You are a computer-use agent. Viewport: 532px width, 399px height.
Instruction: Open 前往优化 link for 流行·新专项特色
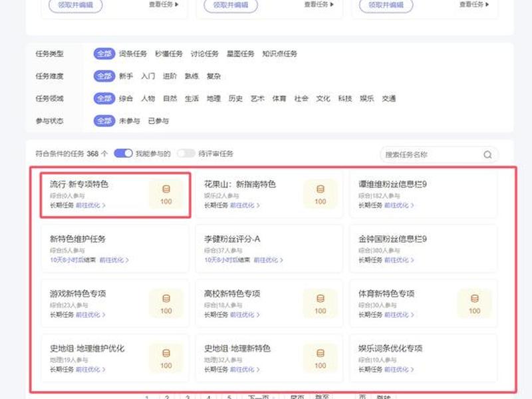90,205
